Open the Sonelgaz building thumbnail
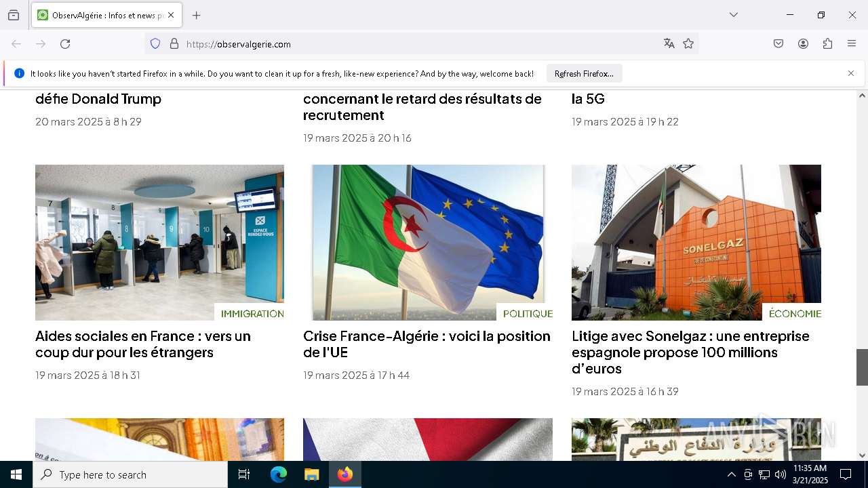 click(x=696, y=242)
